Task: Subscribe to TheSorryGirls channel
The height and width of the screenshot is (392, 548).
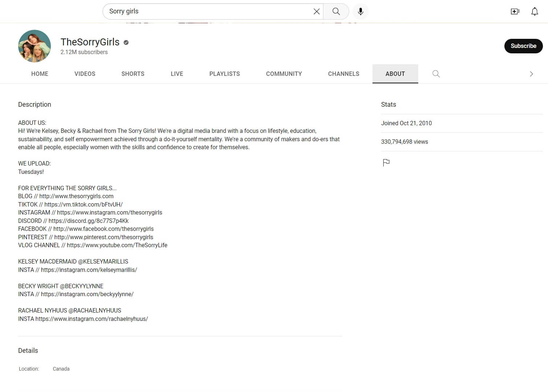Action: coord(523,46)
